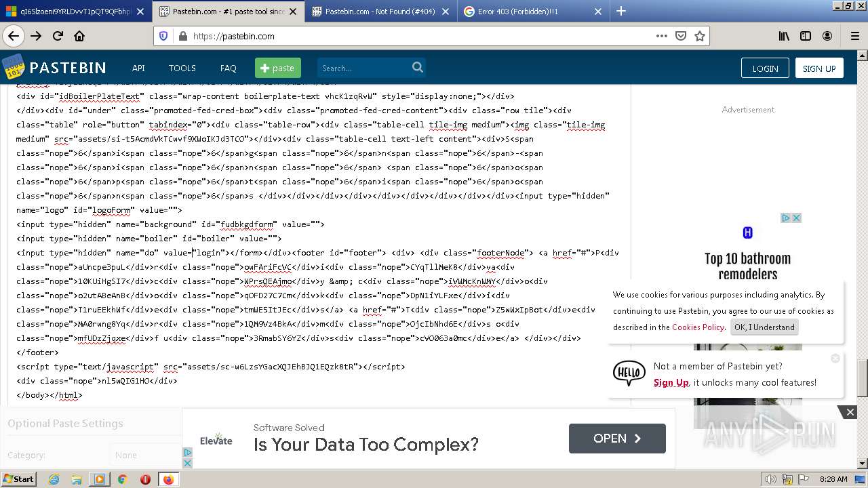Viewport: 868px width, 488px height.
Task: Switch to Pastebin Not Found (#404) tab
Action: click(380, 11)
